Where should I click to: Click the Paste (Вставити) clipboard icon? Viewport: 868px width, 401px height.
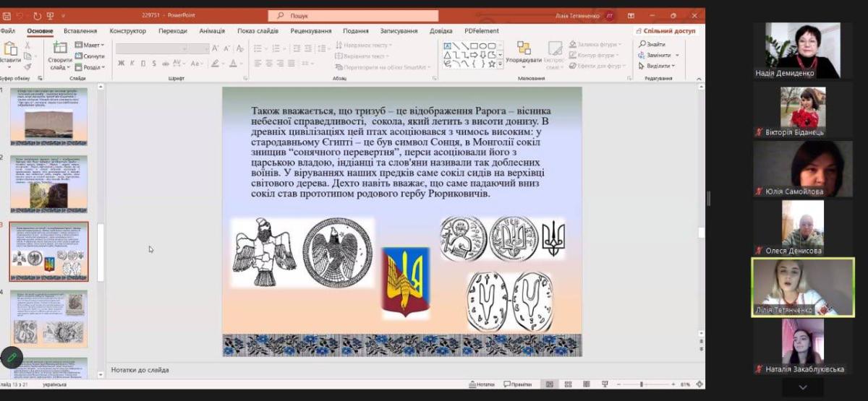coord(11,49)
